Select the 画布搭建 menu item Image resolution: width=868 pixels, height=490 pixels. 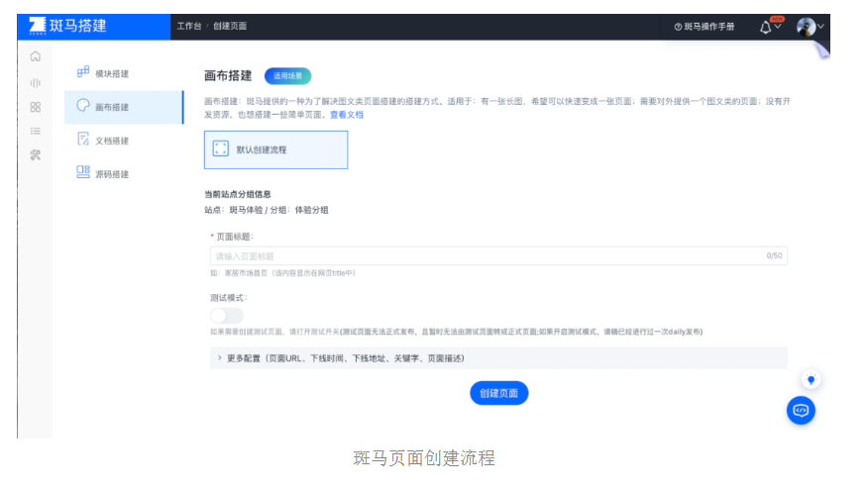click(124, 107)
